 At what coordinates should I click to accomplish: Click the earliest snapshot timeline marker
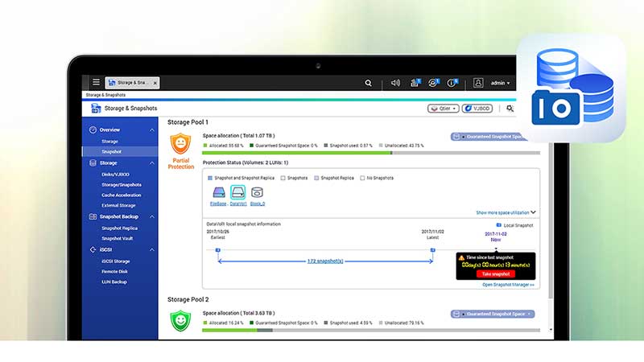coord(218,250)
